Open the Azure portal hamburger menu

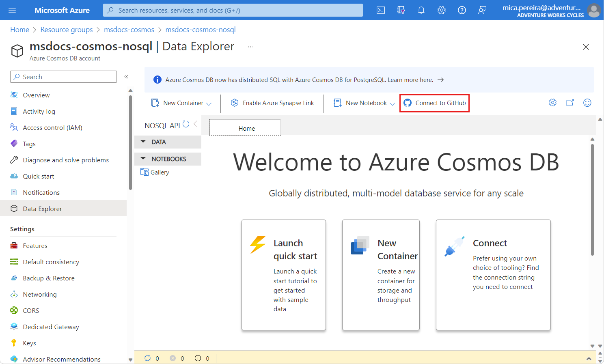point(12,10)
